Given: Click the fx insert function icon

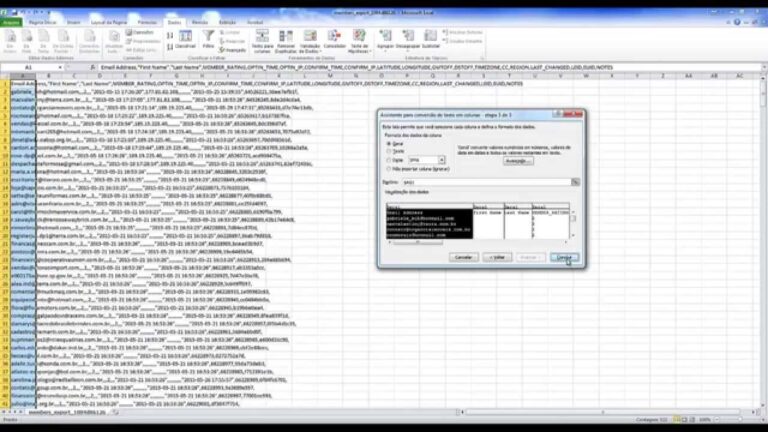Looking at the screenshot, I should point(93,67).
